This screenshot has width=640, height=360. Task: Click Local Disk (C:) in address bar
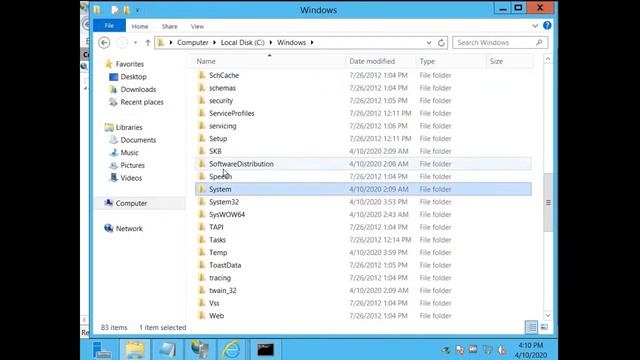242,42
